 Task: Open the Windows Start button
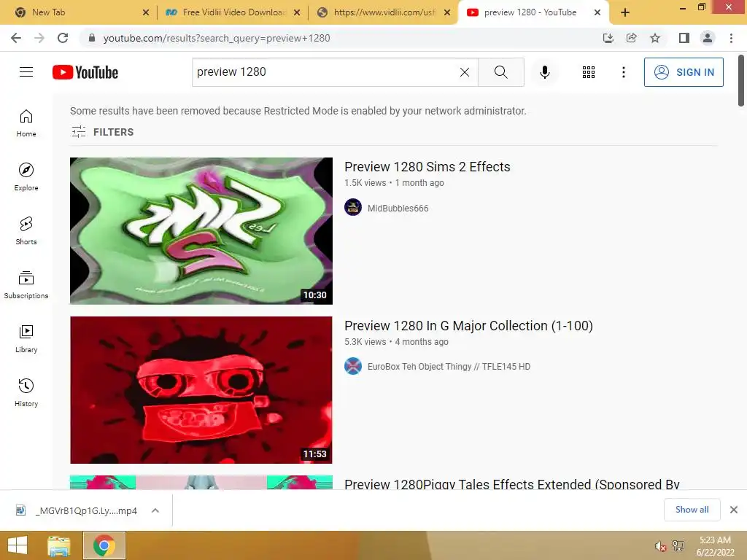(x=18, y=545)
